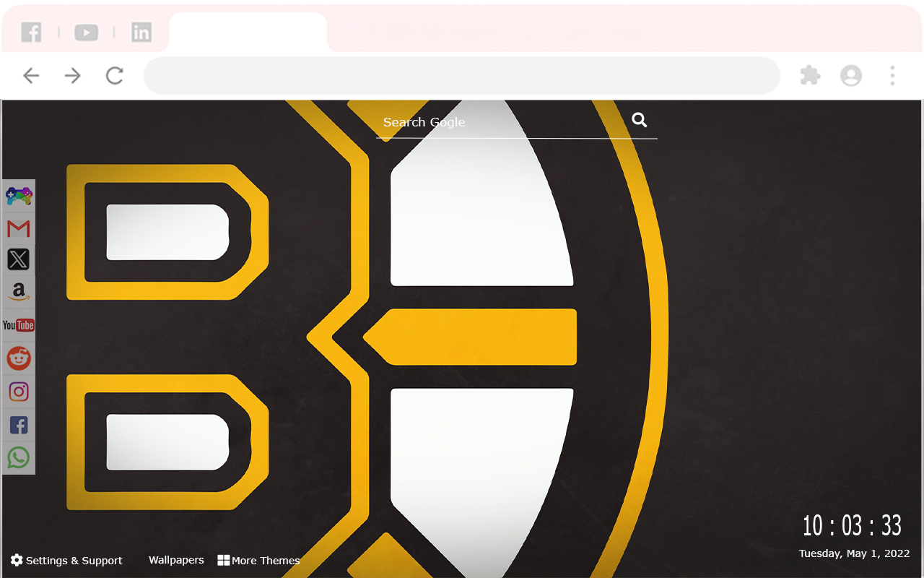Open the browser extensions puzzle icon

point(809,75)
